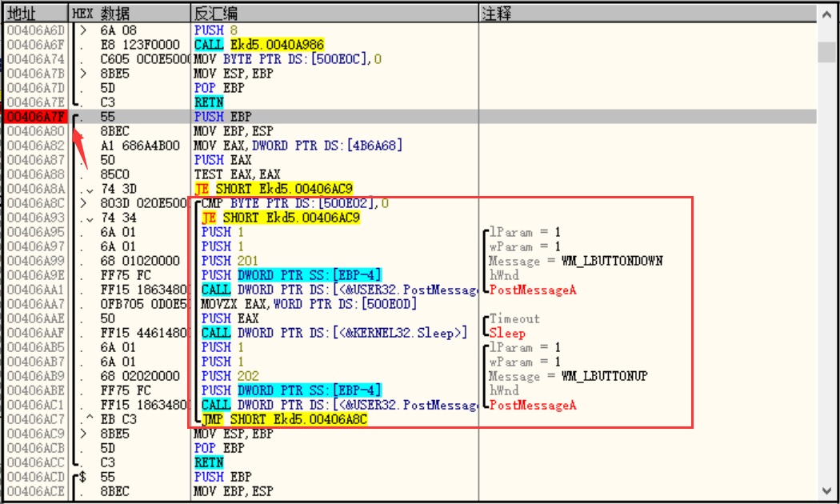Select hex bytes 74 3D
The width and height of the screenshot is (840, 504).
tap(118, 189)
